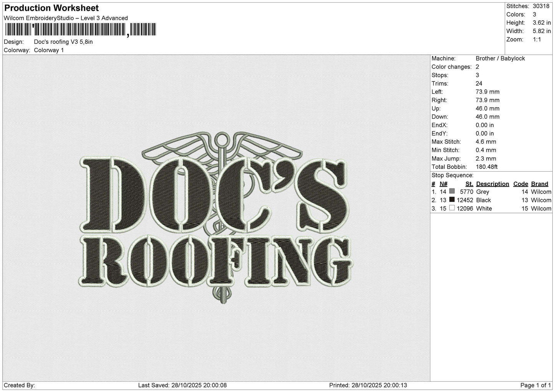
Task: Click the N# column header
Action: pyautogui.click(x=443, y=184)
